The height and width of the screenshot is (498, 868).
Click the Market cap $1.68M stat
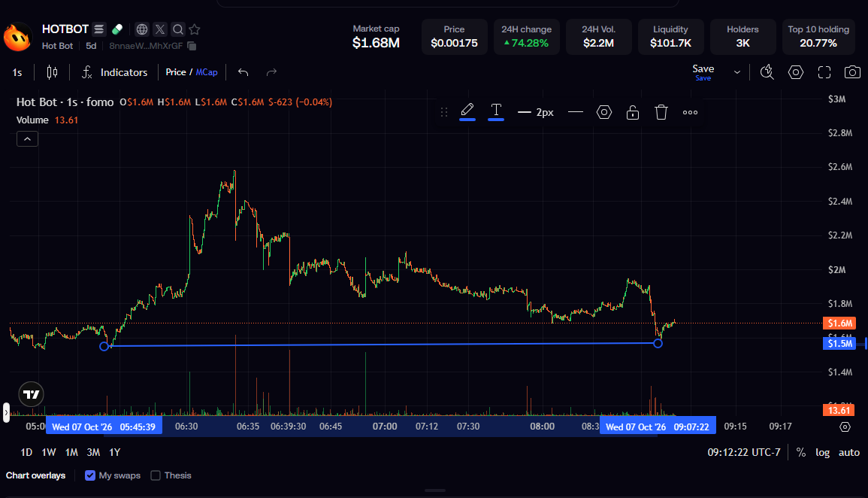point(376,37)
